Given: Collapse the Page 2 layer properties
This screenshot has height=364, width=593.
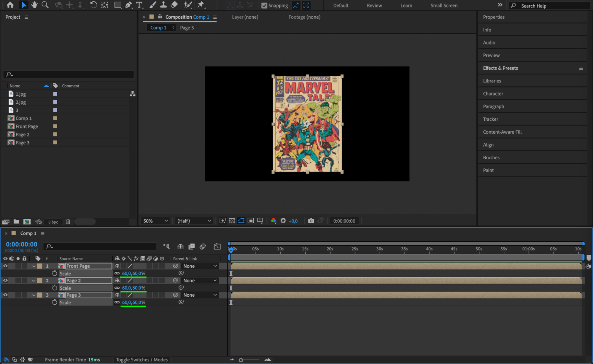Looking at the screenshot, I should [x=34, y=281].
